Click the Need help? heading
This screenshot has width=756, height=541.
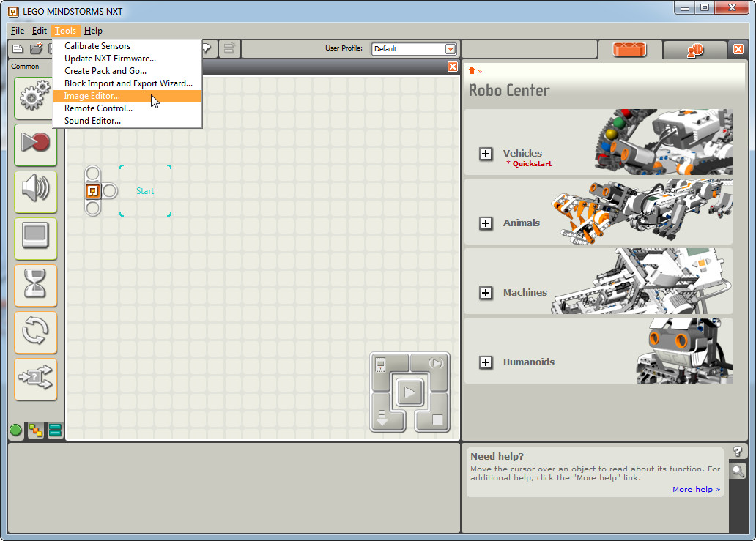(497, 456)
